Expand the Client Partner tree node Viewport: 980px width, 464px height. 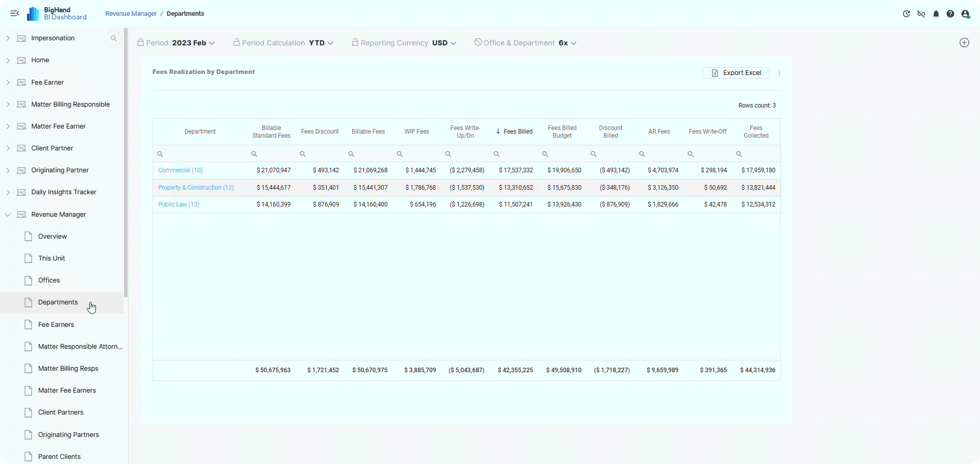tap(8, 148)
